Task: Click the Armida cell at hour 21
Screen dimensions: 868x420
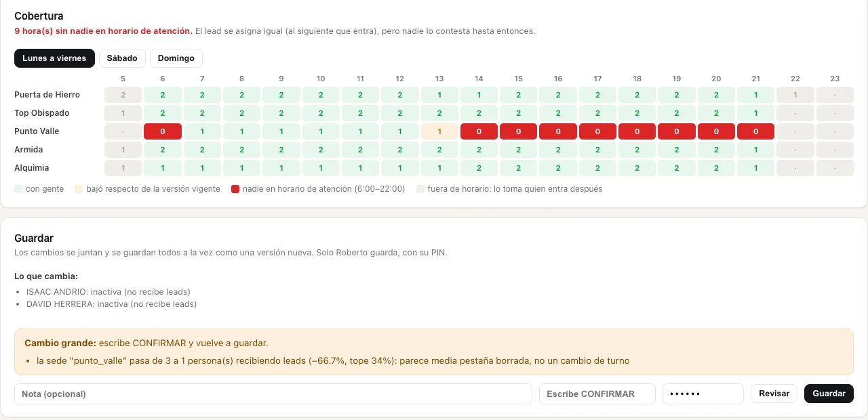Action: click(x=756, y=150)
